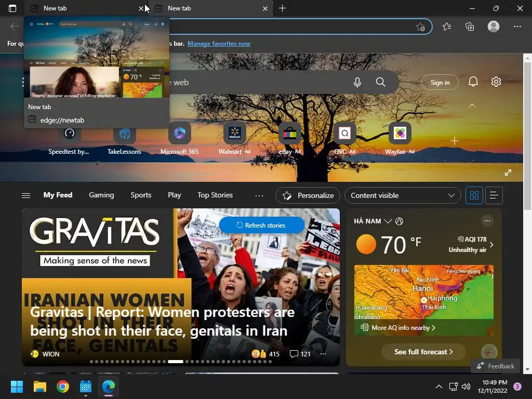Expand HÀ NAM location dropdown
The image size is (532, 399).
tap(388, 221)
